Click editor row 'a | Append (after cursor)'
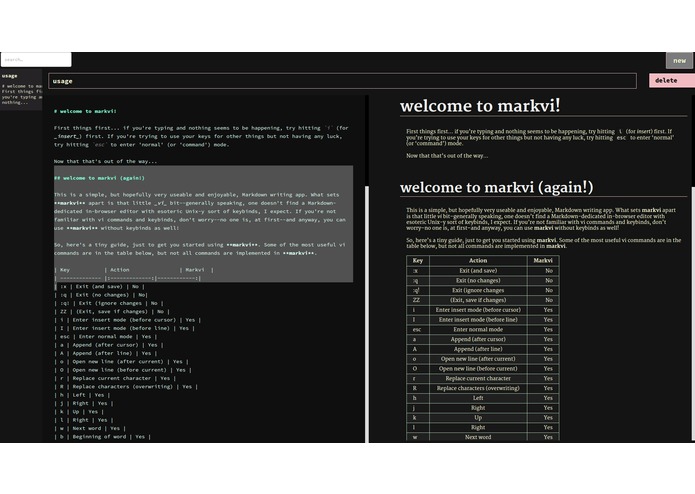695x494 pixels. pyautogui.click(x=108, y=345)
